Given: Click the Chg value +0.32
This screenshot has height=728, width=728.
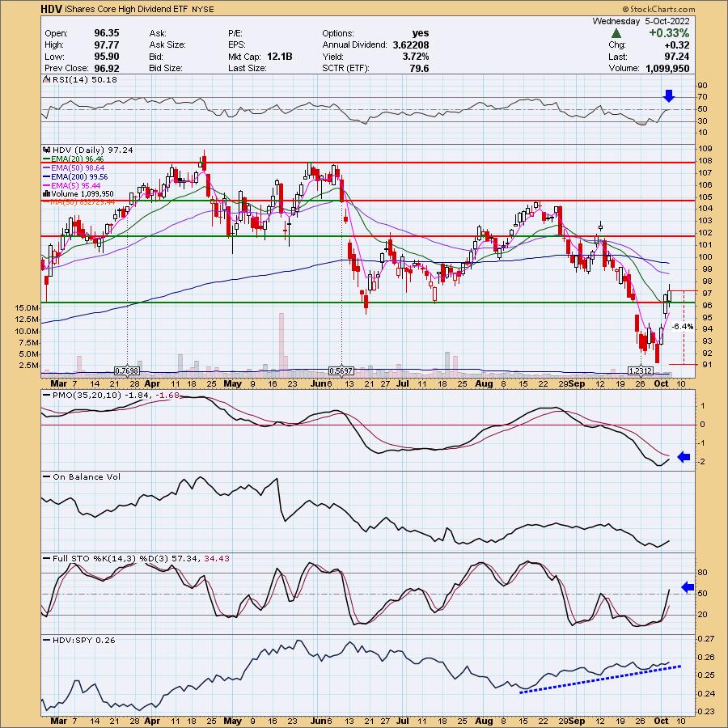Looking at the screenshot, I should click(677, 45).
